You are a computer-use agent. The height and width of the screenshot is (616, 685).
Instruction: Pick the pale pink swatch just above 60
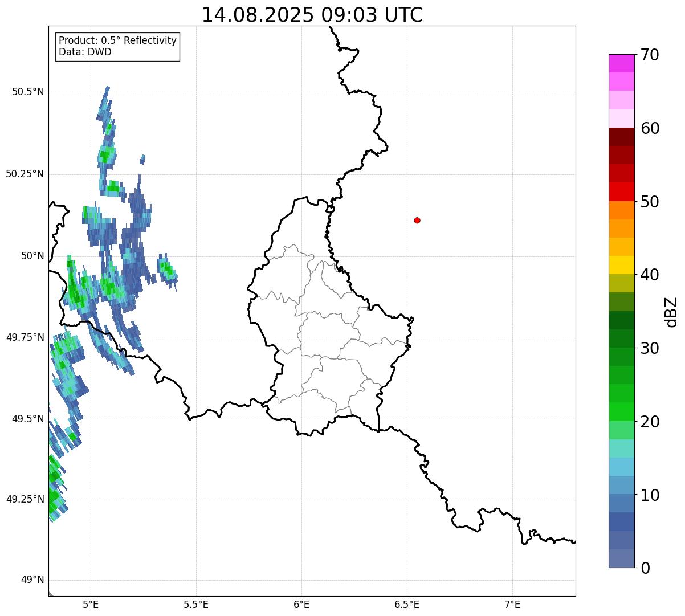pos(621,119)
